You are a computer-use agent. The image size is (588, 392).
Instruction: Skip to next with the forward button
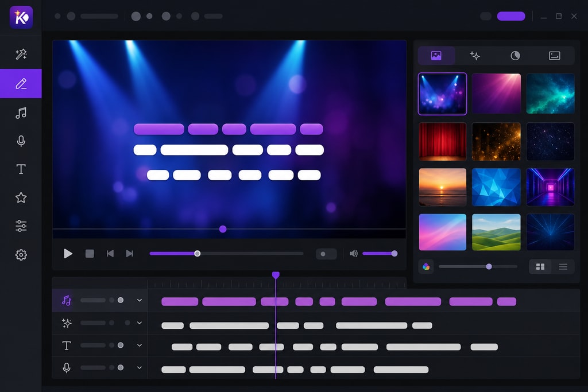(x=129, y=254)
